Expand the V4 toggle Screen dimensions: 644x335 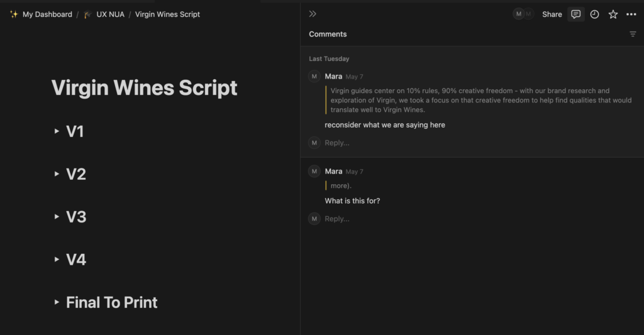tap(57, 260)
